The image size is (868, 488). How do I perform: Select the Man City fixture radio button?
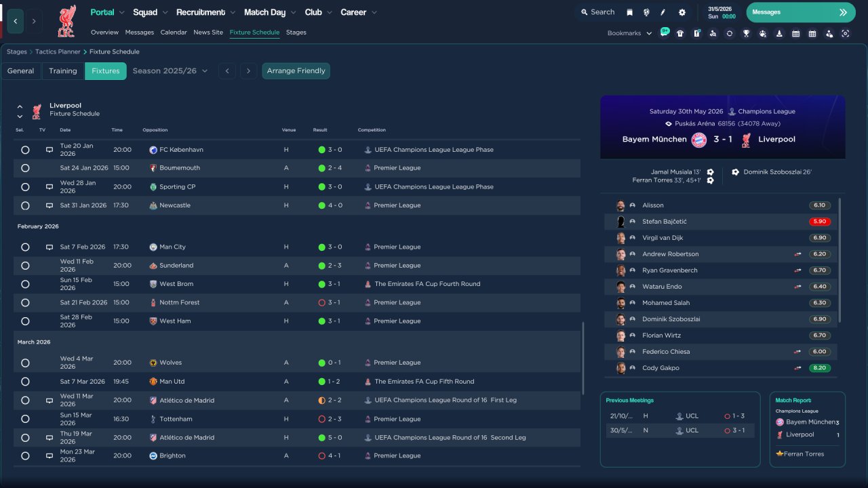[25, 247]
